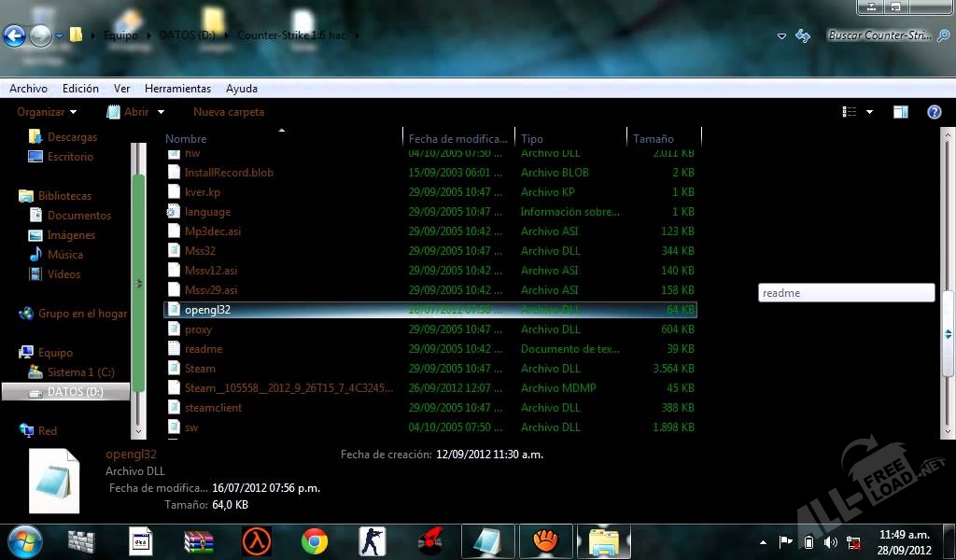Viewport: 956px width, 560px height.
Task: Open the Abrir dropdown arrow
Action: [x=161, y=112]
